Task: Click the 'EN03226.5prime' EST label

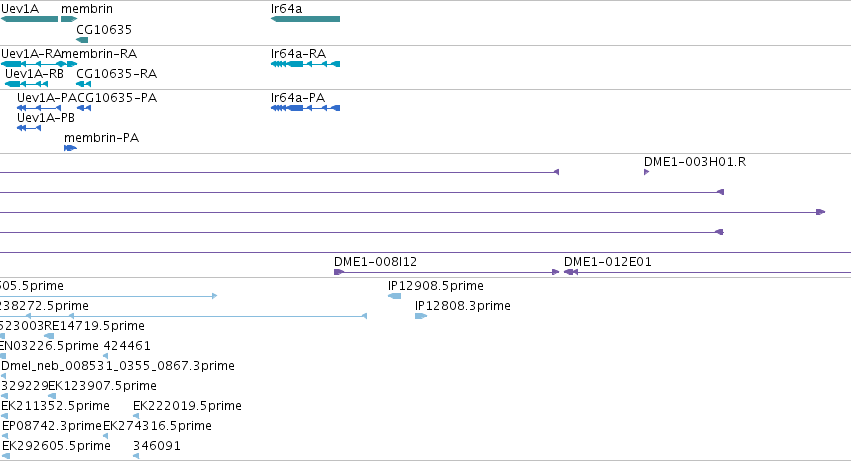Action: click(x=49, y=345)
